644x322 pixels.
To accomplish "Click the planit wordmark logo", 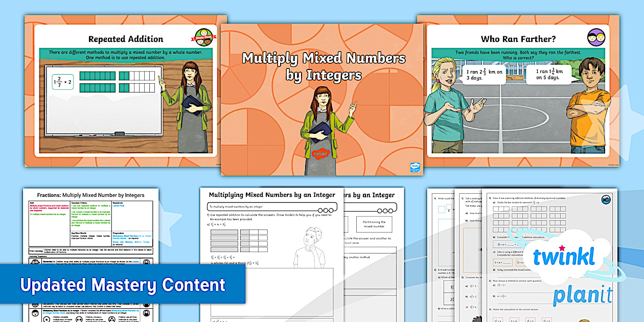I will [583, 292].
